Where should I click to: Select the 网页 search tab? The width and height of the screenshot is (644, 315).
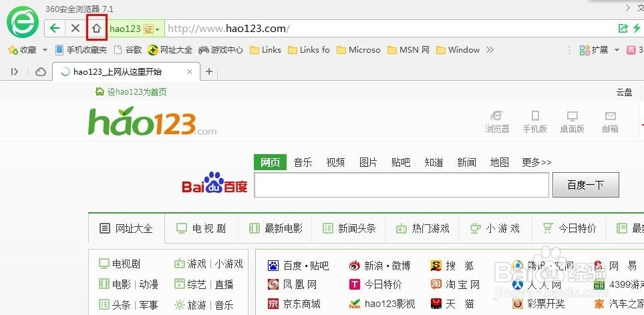pos(271,162)
